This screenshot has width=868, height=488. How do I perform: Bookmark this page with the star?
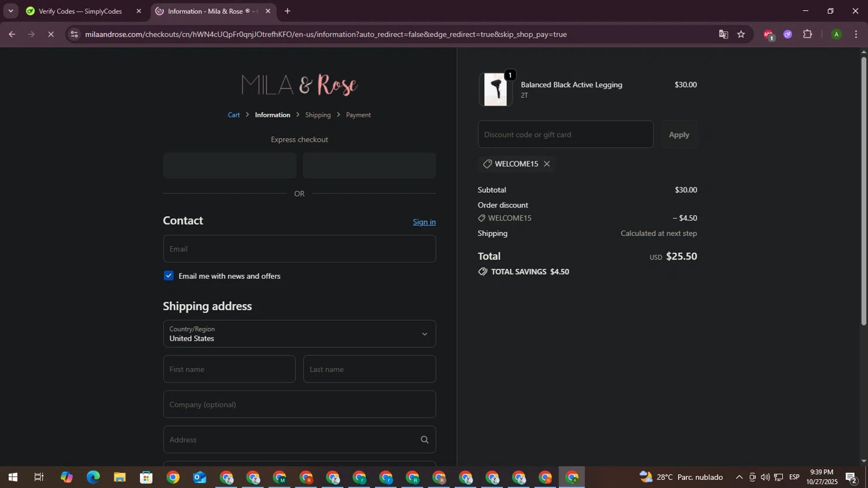[741, 34]
